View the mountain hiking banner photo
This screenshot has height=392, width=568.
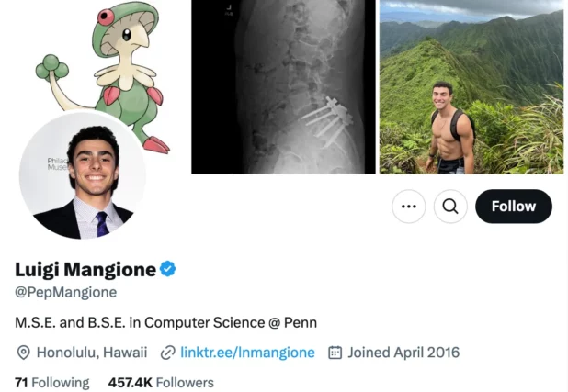click(x=471, y=86)
